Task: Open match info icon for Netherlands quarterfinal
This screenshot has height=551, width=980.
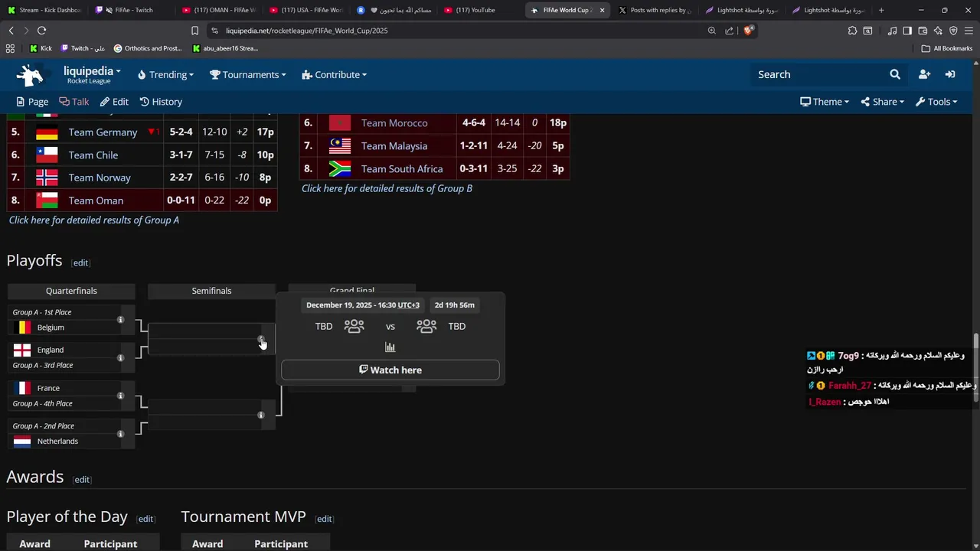Action: pyautogui.click(x=120, y=434)
